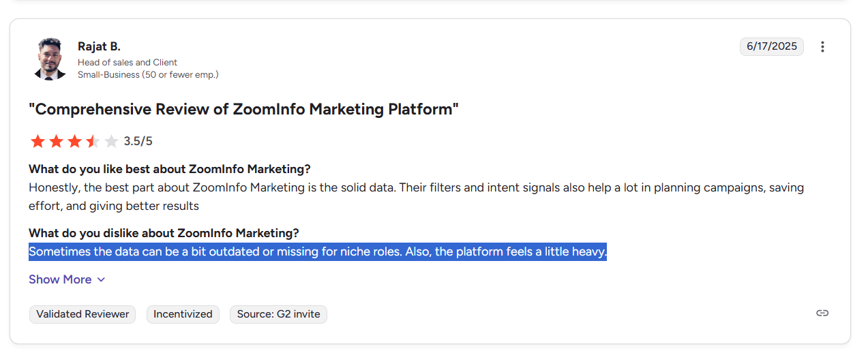The height and width of the screenshot is (353, 868).
Task: Open the three-dot options menu on the review
Action: [822, 46]
